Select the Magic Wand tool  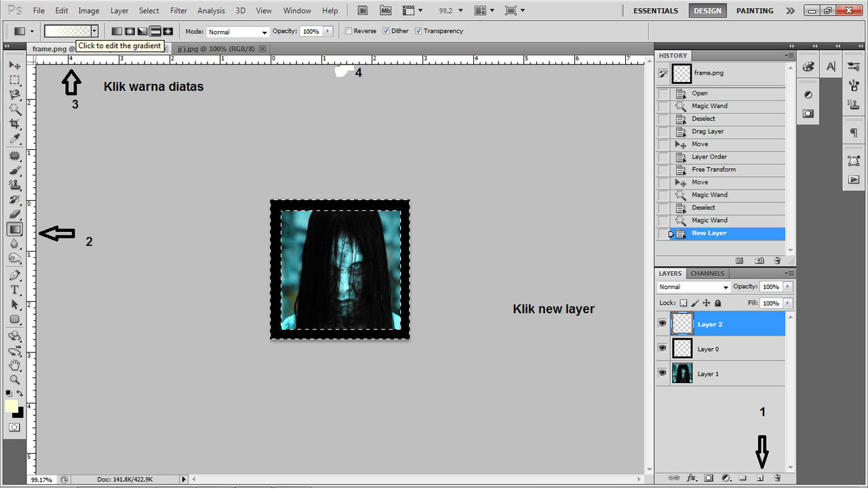click(x=15, y=107)
